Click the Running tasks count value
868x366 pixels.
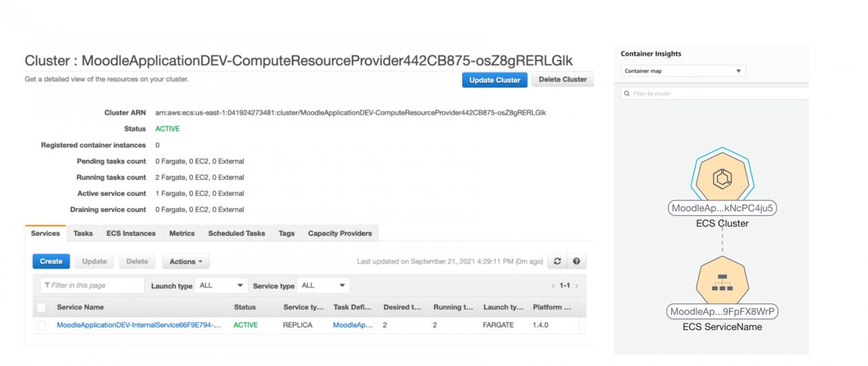click(x=200, y=177)
